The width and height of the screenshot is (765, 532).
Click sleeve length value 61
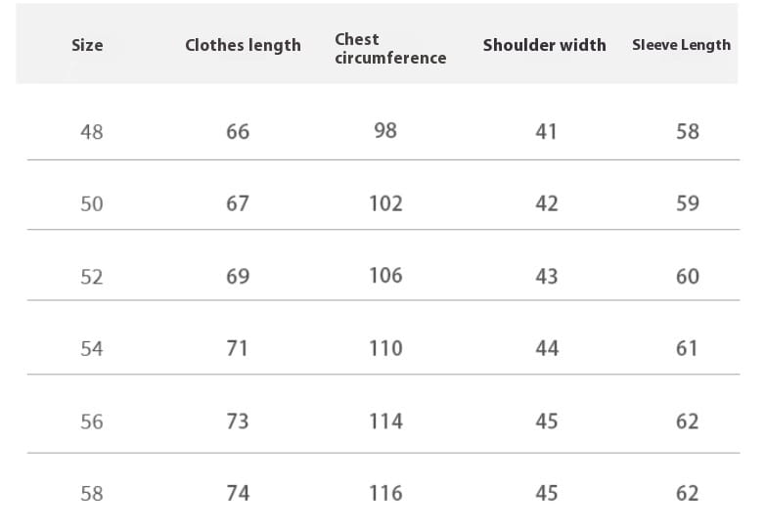coord(687,348)
